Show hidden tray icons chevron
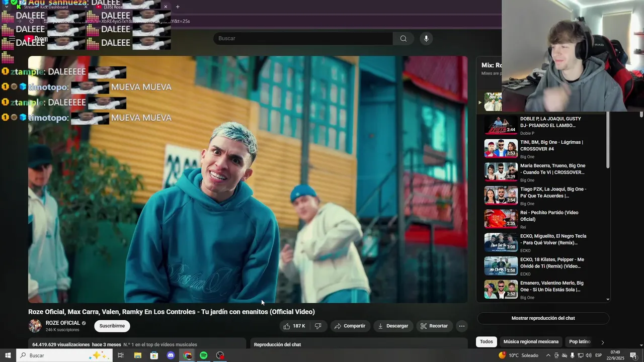This screenshot has height=362, width=644. click(548, 355)
